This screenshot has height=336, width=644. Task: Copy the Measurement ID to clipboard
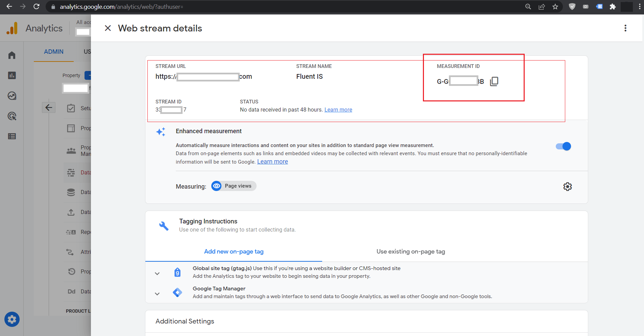point(494,81)
